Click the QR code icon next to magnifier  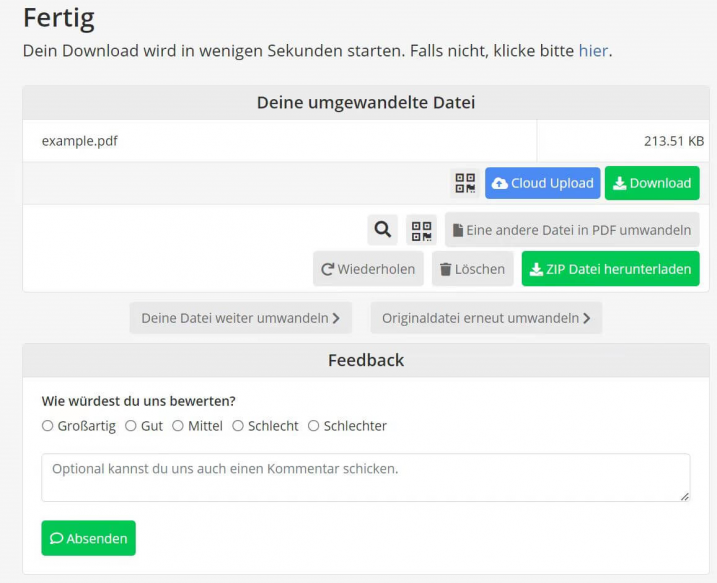[x=421, y=230]
